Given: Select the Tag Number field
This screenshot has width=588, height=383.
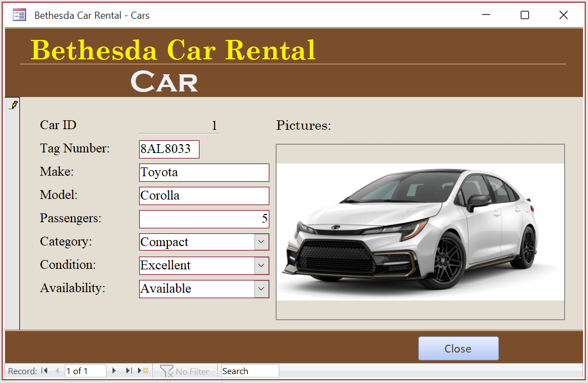Looking at the screenshot, I should point(169,149).
